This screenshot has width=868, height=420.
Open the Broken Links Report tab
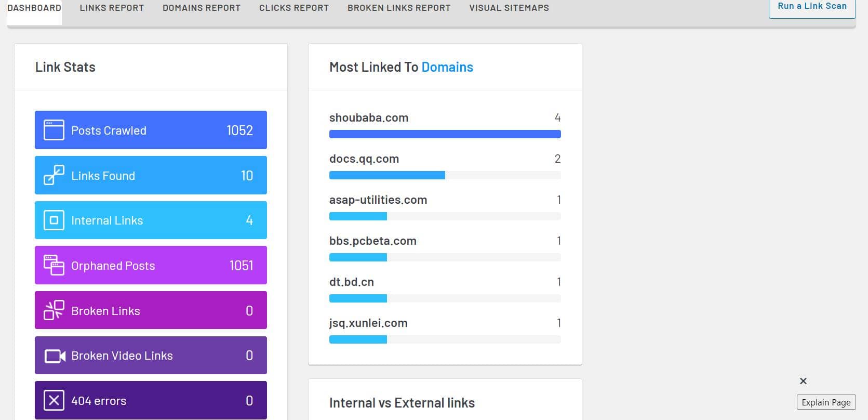point(399,8)
